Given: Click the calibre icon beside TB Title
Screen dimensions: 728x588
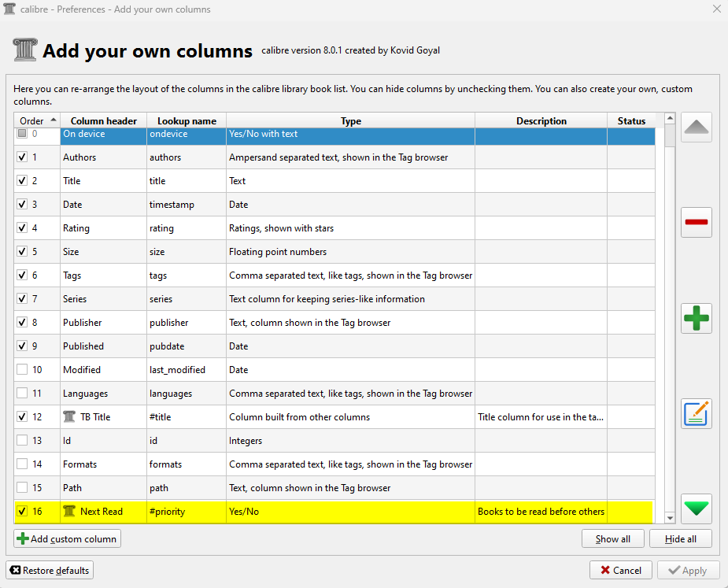Looking at the screenshot, I should [x=69, y=416].
